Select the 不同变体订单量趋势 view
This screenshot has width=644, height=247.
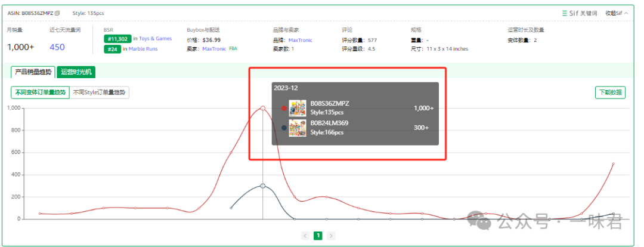[41, 92]
